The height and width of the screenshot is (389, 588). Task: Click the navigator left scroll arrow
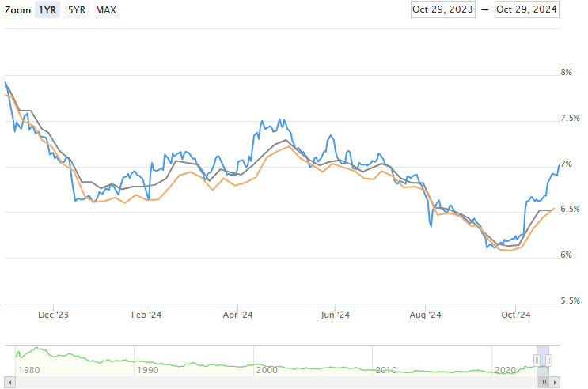point(9,383)
